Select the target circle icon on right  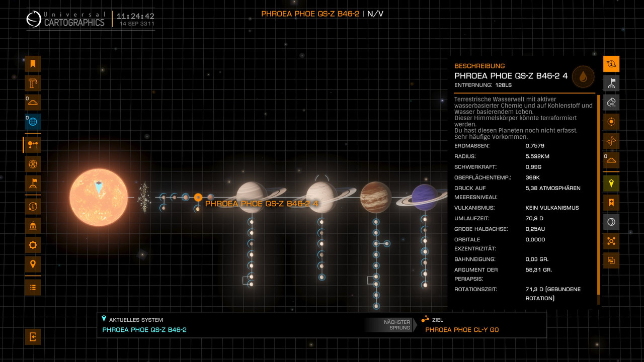[x=611, y=122]
